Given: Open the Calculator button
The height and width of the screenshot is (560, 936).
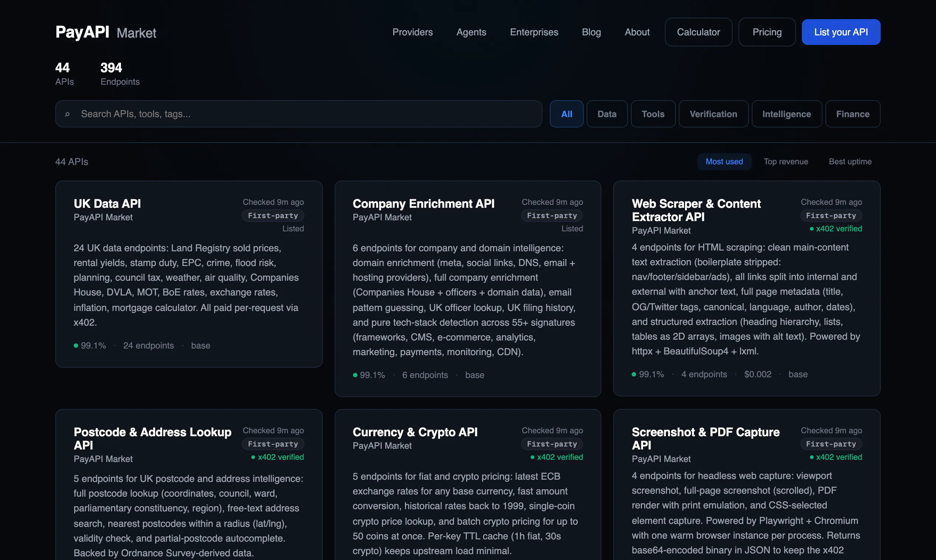Looking at the screenshot, I should pyautogui.click(x=698, y=32).
